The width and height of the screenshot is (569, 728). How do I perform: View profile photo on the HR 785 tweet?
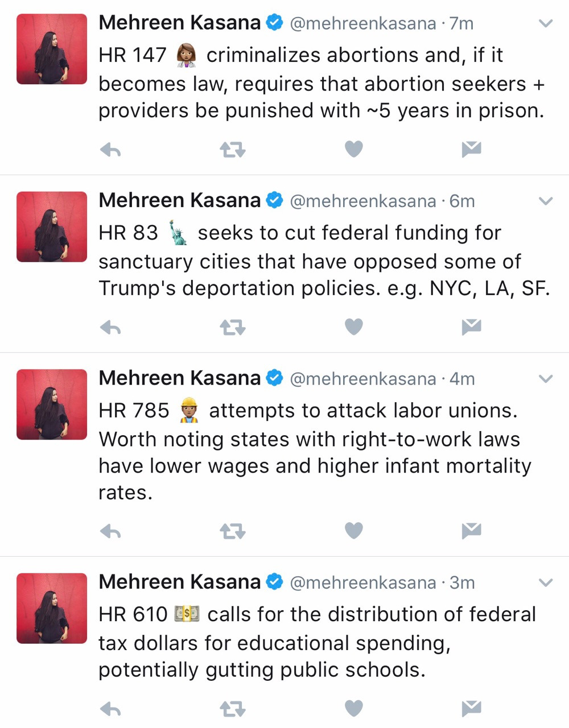52,404
